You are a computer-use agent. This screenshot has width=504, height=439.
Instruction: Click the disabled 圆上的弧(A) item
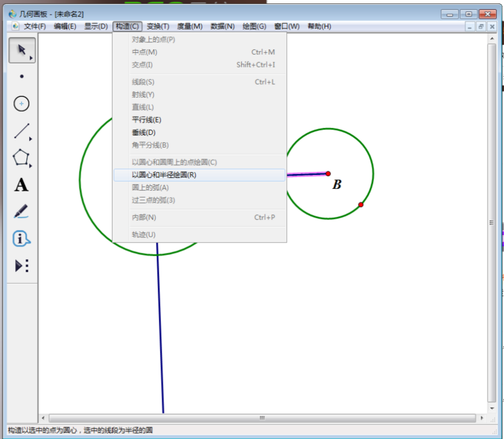199,188
